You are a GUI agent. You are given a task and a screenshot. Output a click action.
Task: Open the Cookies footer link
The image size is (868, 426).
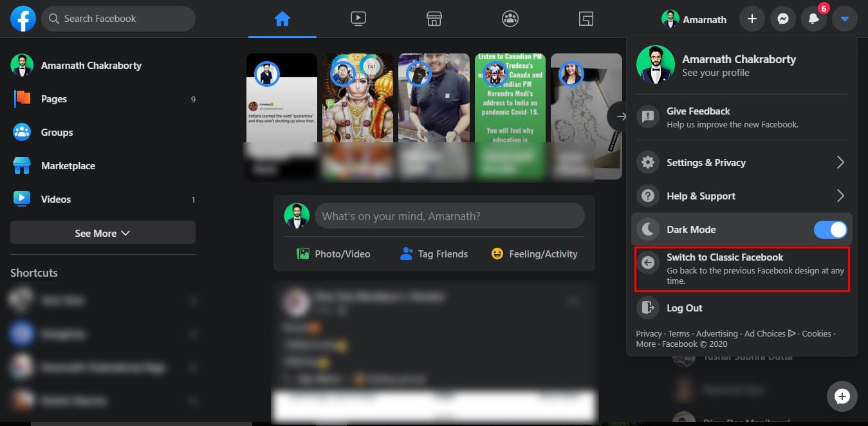coord(817,334)
